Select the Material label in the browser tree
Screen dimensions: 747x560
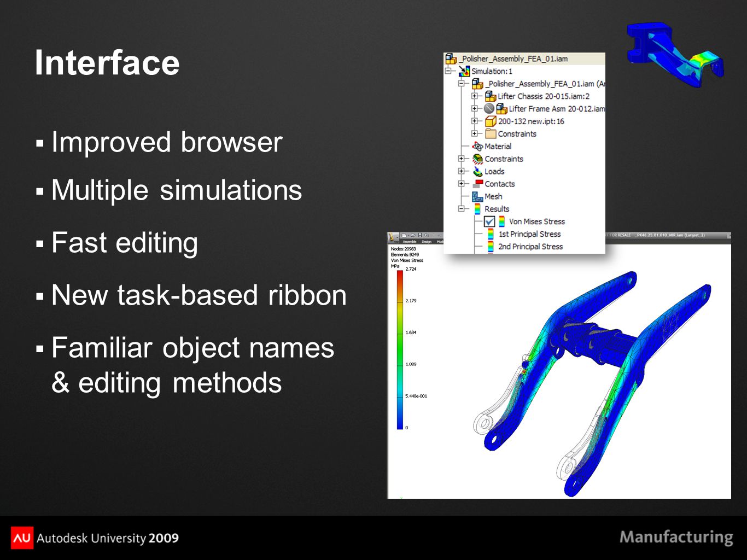point(498,147)
